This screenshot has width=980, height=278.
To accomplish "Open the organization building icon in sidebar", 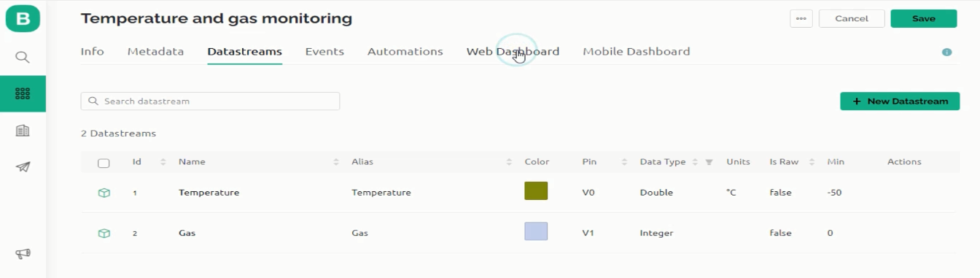I will point(23,131).
